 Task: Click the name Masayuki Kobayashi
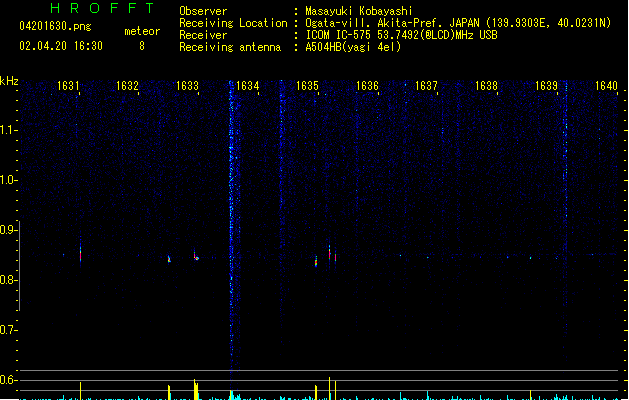coord(359,11)
